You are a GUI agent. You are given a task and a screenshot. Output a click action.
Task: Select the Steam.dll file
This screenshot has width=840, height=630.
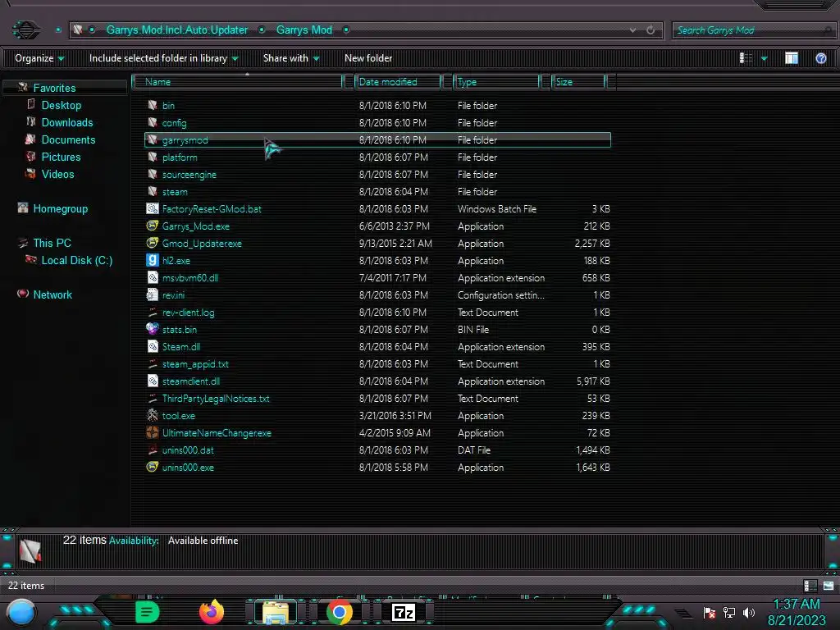click(x=181, y=347)
